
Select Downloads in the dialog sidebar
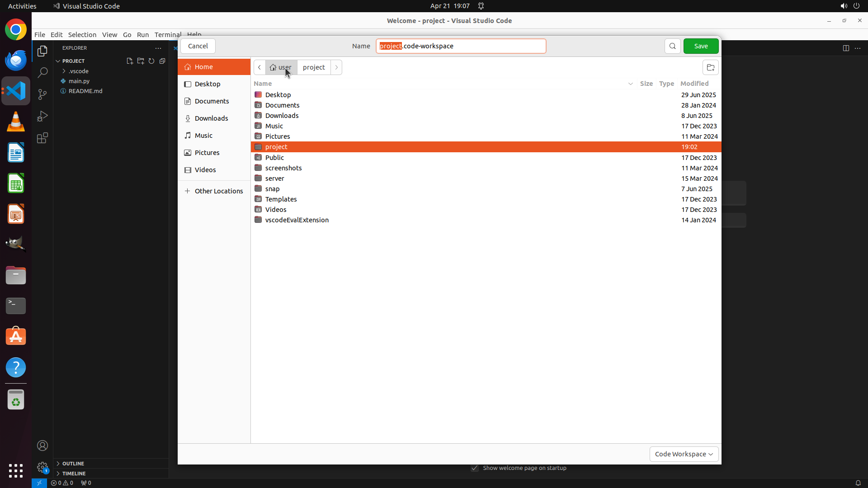(211, 118)
